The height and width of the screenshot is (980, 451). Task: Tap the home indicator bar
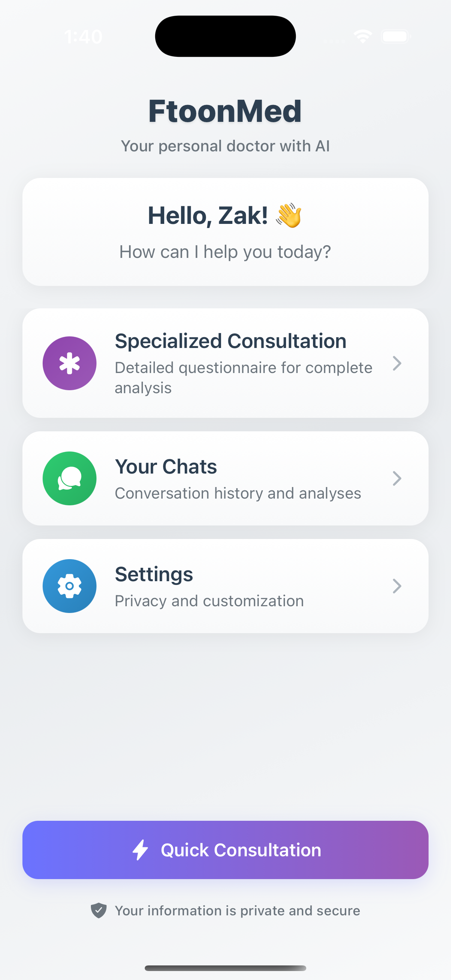point(225,968)
